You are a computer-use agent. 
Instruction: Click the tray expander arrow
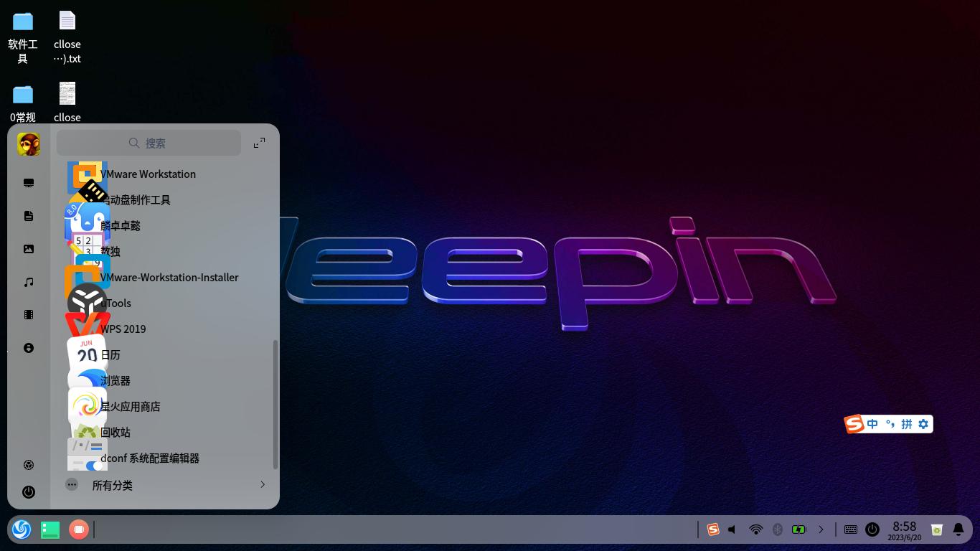(821, 529)
